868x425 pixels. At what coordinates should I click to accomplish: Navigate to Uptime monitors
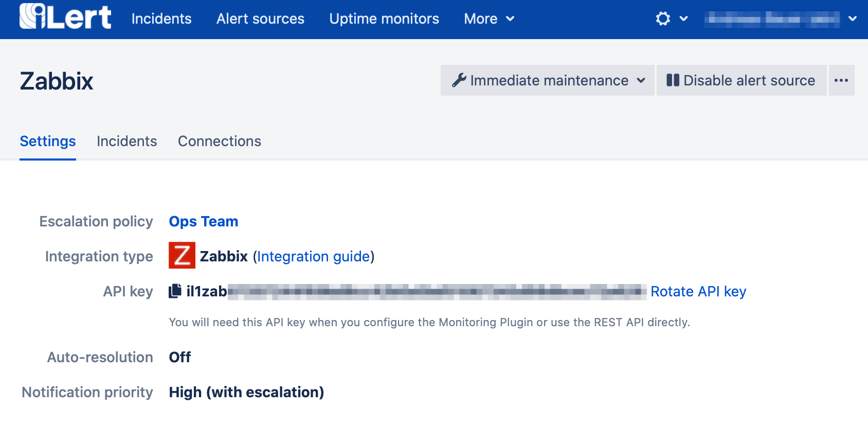384,19
